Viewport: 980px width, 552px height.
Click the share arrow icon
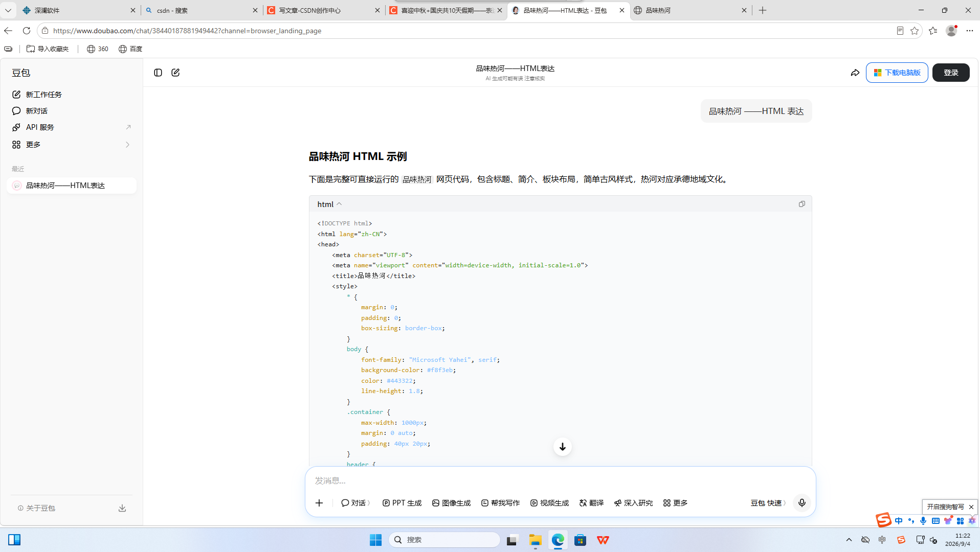855,73
